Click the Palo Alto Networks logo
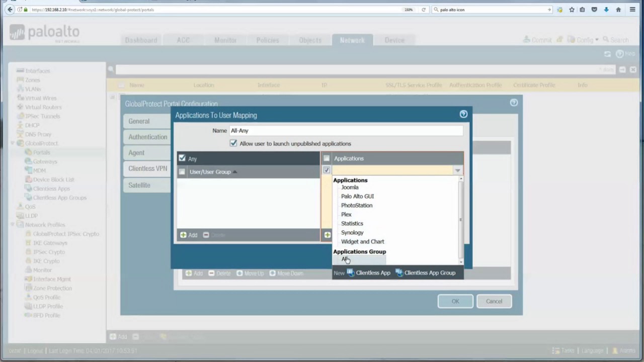 click(x=44, y=33)
